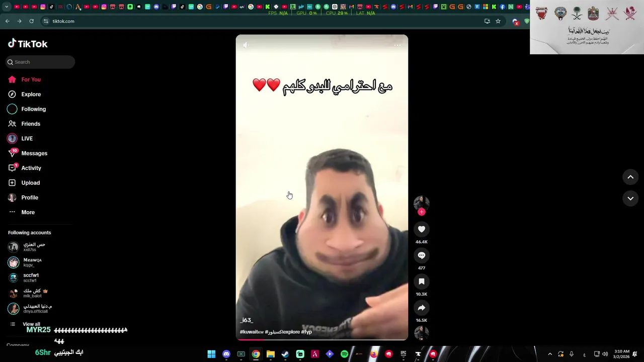644x362 pixels.
Task: Show hidden system tray icons
Action: [550, 354]
